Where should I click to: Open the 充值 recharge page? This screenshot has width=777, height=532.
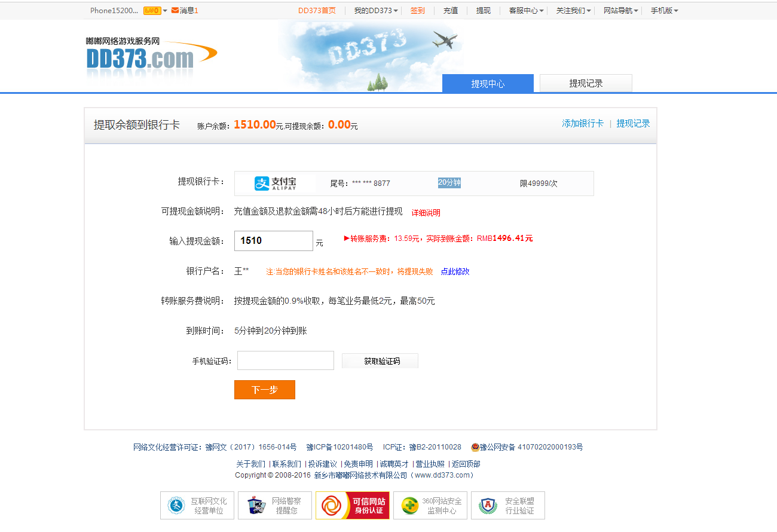click(x=451, y=10)
